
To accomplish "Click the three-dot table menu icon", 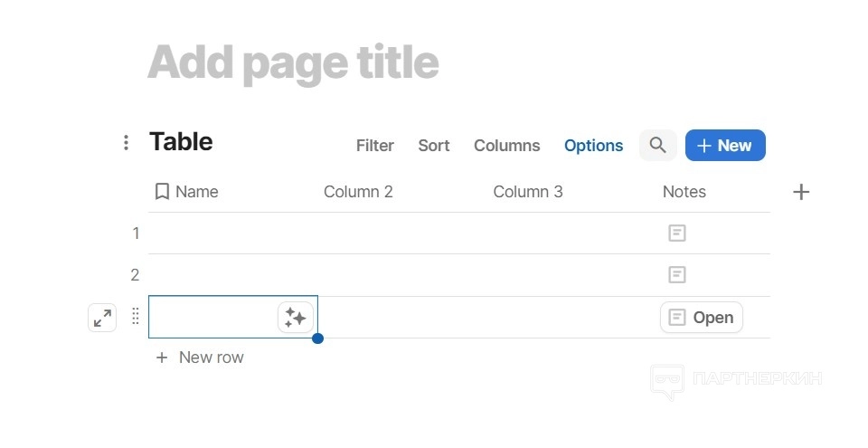I will [x=126, y=143].
